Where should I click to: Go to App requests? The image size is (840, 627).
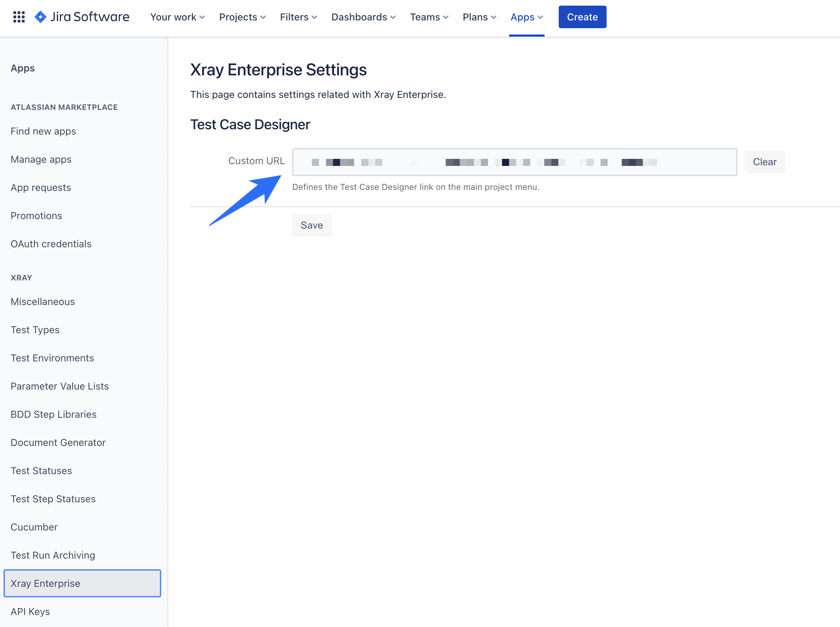tap(40, 187)
